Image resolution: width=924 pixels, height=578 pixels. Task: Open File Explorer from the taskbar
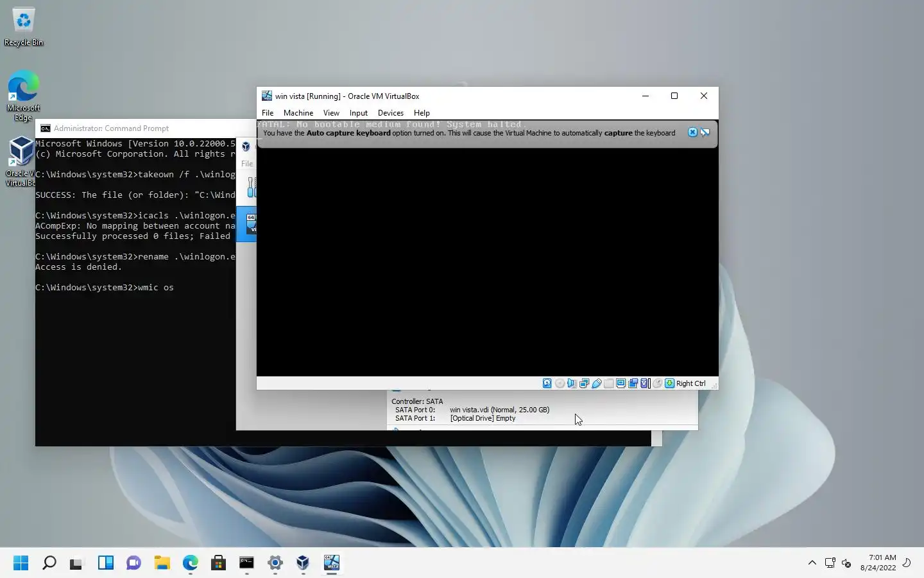point(162,563)
